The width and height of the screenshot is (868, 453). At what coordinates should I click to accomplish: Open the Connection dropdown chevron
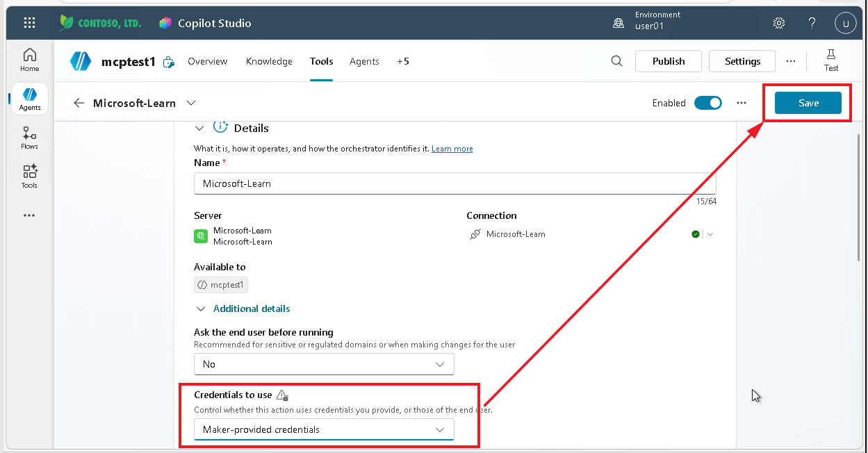click(710, 234)
